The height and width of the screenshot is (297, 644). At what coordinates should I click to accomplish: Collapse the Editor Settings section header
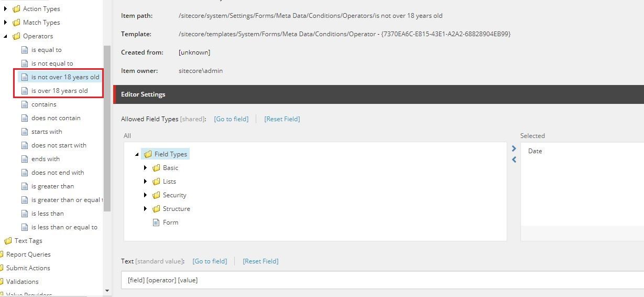tap(378, 94)
